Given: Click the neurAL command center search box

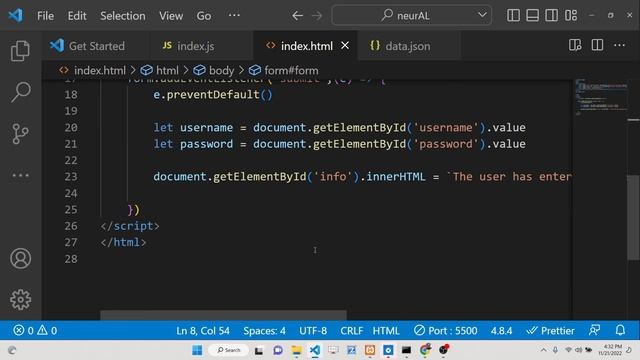Looking at the screenshot, I should (x=411, y=16).
